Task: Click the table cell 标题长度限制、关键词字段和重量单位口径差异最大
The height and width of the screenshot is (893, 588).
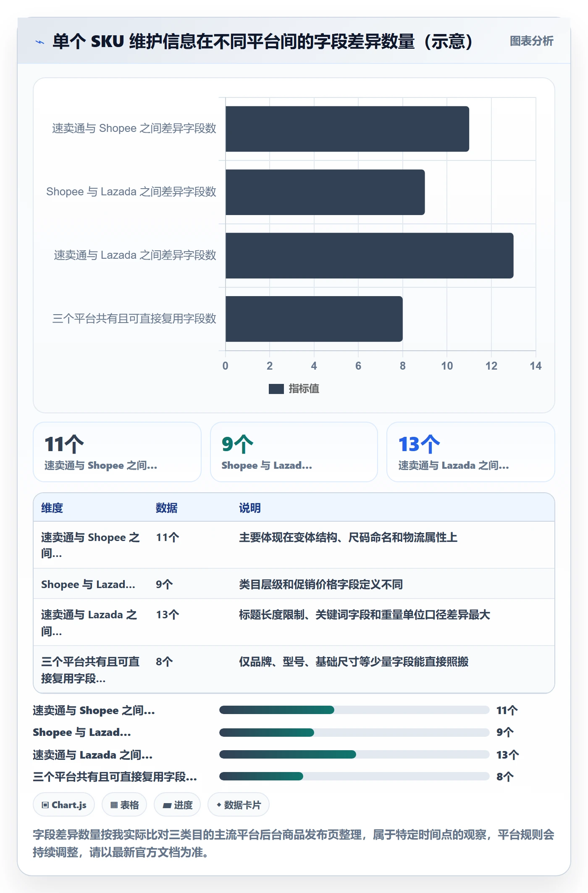Action: tap(365, 615)
